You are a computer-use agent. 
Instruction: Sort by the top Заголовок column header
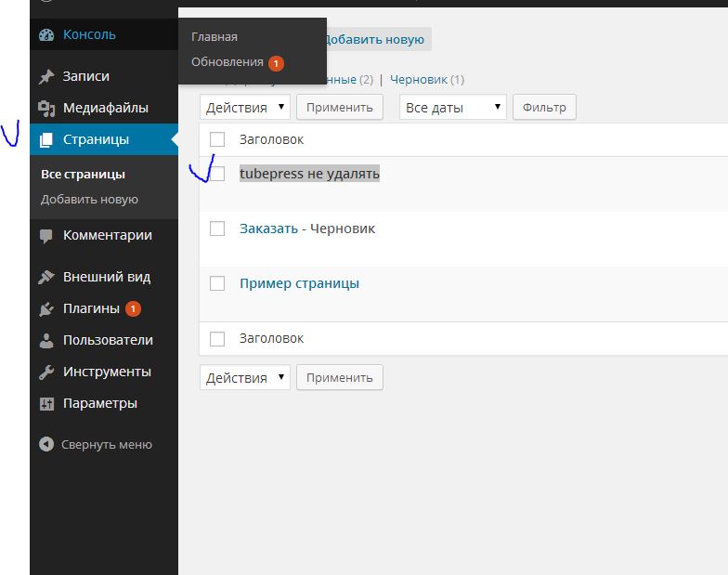[271, 139]
